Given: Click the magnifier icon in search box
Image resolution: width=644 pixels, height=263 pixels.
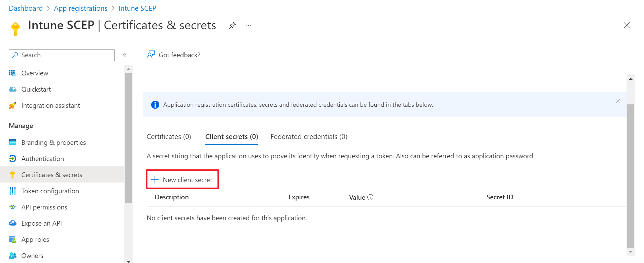Looking at the screenshot, I should (x=15, y=55).
